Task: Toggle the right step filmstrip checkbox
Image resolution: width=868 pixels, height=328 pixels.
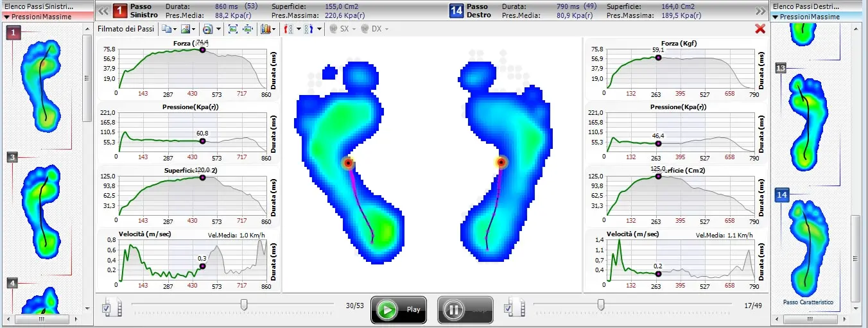Action: 509,310
